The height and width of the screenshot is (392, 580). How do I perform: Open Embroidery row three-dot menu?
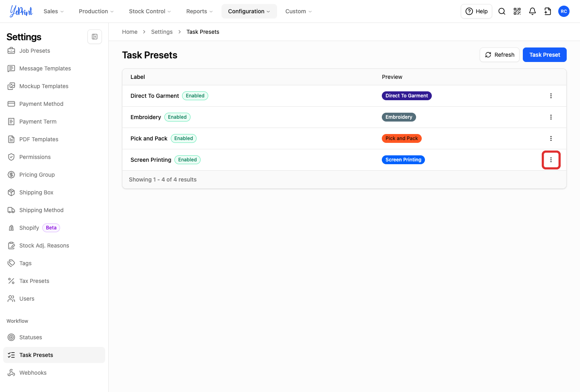(551, 117)
